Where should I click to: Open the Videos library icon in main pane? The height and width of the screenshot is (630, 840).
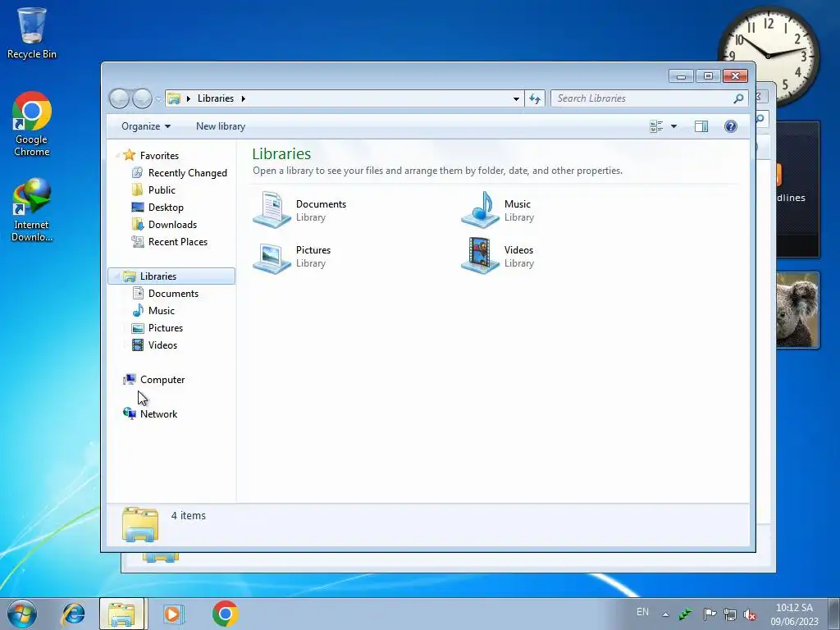[x=480, y=256]
